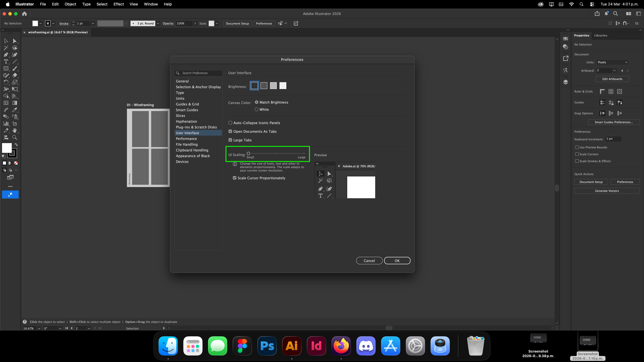Image resolution: width=644 pixels, height=362 pixels.
Task: Select the Eyedropper tool
Action: (x=15, y=110)
